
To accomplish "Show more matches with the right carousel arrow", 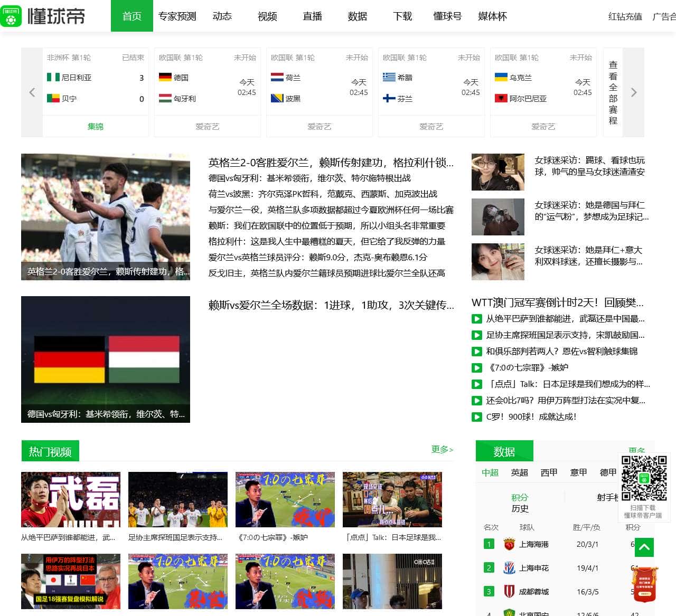I will 633,92.
